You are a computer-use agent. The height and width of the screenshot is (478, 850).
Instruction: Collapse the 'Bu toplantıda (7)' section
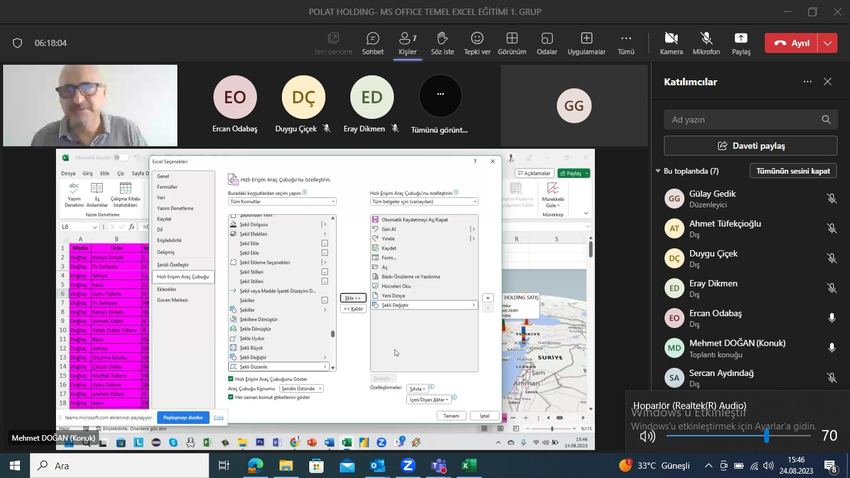658,171
